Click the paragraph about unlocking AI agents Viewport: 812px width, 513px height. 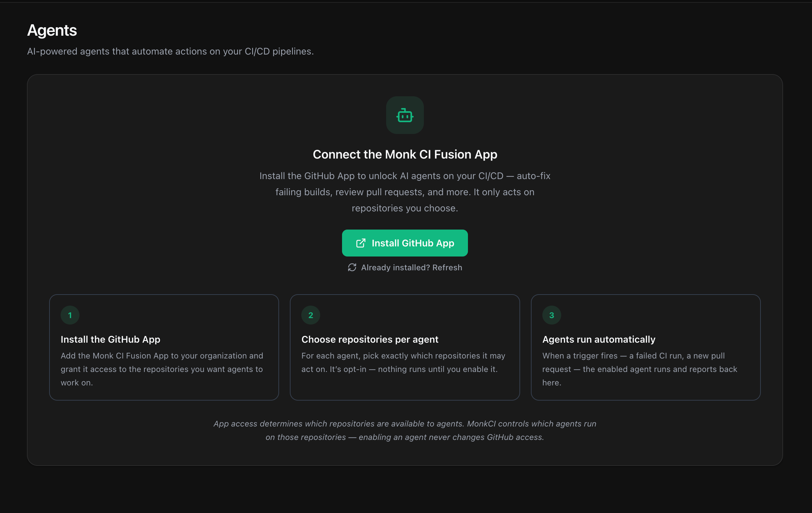(x=405, y=192)
